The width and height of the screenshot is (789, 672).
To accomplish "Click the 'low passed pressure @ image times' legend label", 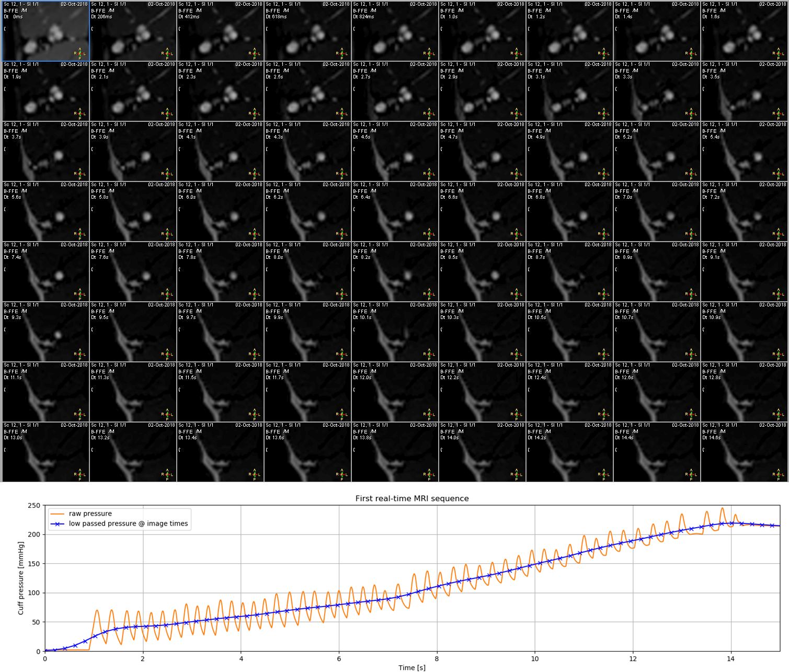I will [x=128, y=523].
